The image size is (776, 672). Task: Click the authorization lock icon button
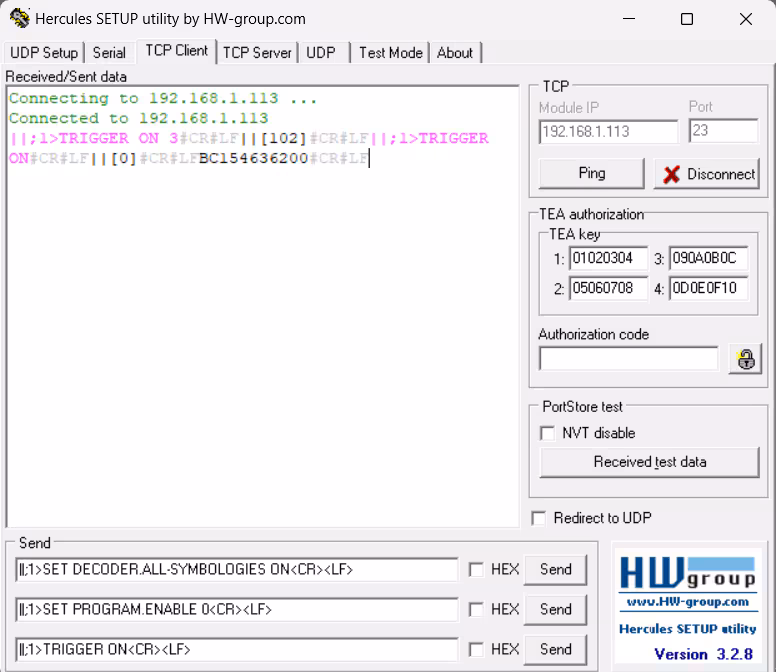(x=745, y=359)
